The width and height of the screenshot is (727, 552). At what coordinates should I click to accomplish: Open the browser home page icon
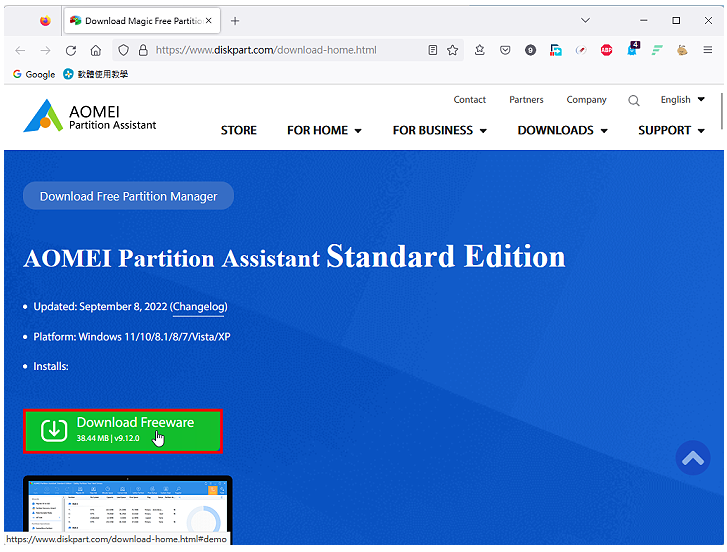pyautogui.click(x=96, y=50)
